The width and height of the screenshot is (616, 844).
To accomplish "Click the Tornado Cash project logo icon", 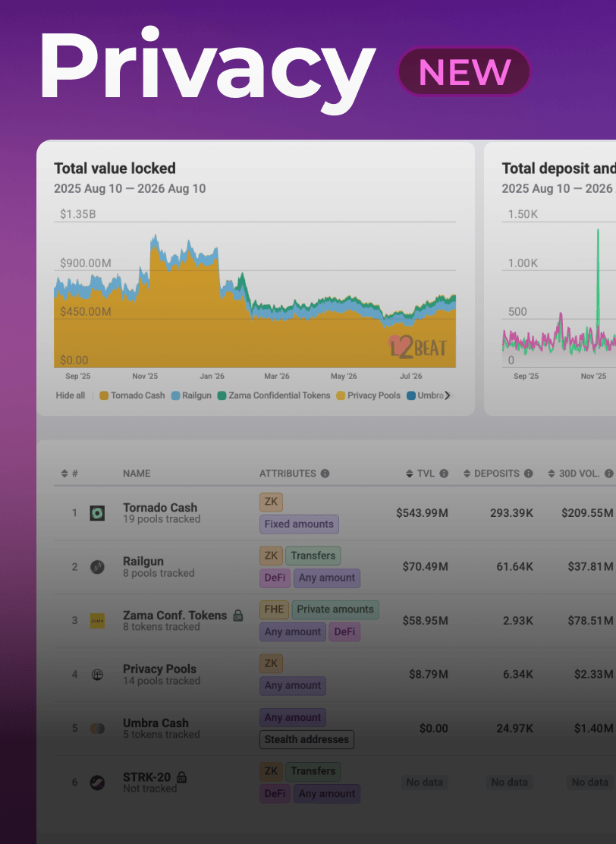I will [97, 513].
